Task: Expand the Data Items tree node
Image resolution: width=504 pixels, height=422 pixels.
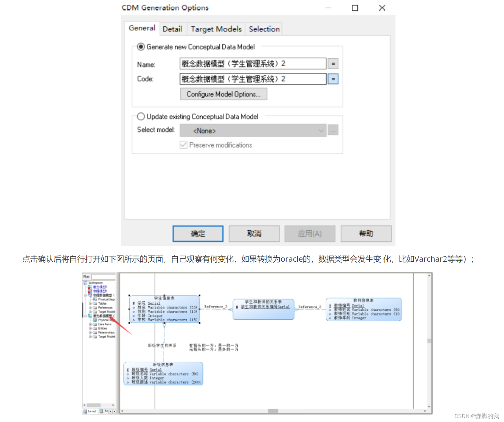Action: click(90, 325)
